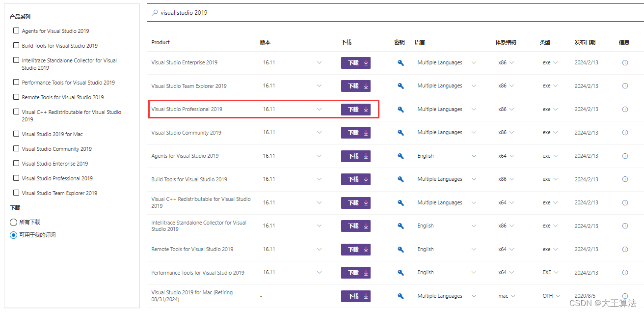Check Visual Studio 2019 for Mac filter

click(17, 134)
